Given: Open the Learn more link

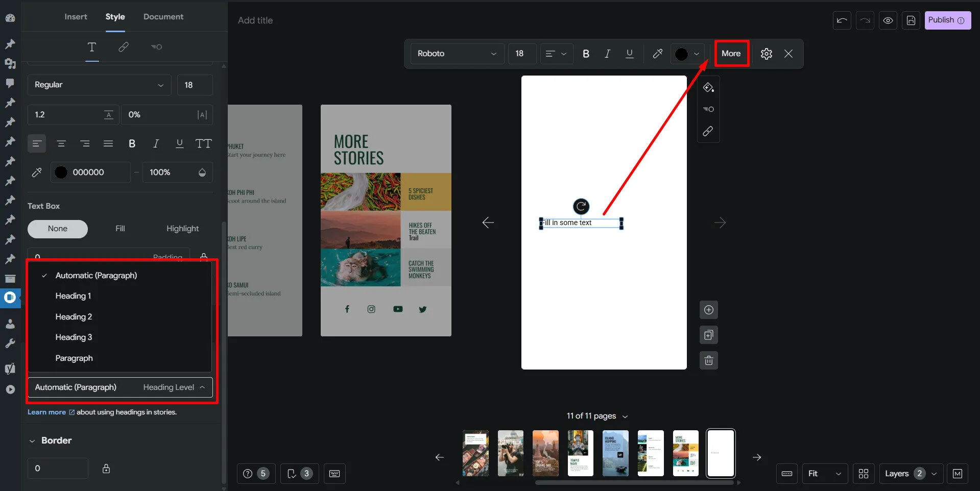Looking at the screenshot, I should (x=46, y=412).
